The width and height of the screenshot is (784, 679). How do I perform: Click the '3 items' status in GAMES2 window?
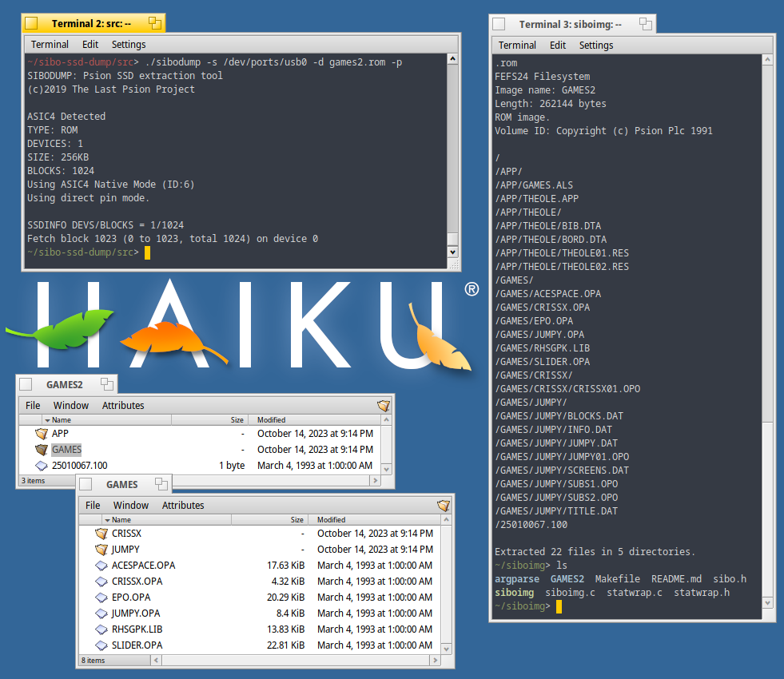click(33, 481)
